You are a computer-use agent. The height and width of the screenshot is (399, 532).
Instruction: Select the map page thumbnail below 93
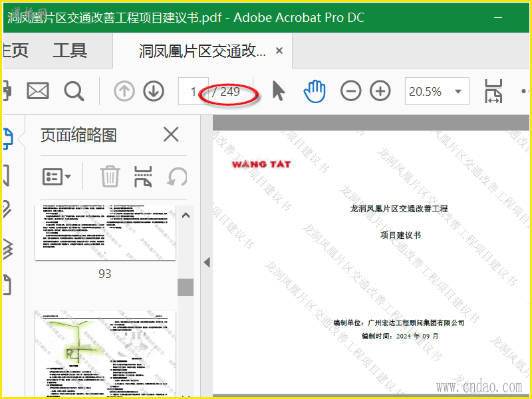[x=105, y=353]
